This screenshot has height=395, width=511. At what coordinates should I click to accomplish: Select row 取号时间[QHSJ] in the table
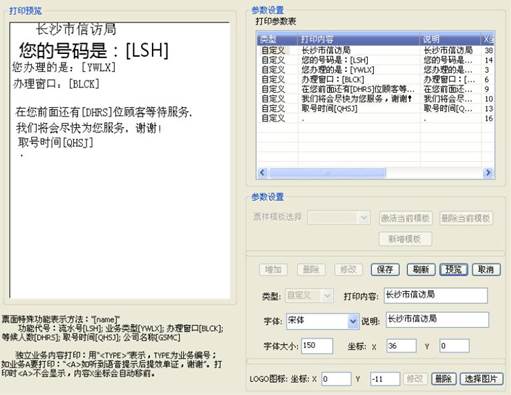click(x=376, y=109)
